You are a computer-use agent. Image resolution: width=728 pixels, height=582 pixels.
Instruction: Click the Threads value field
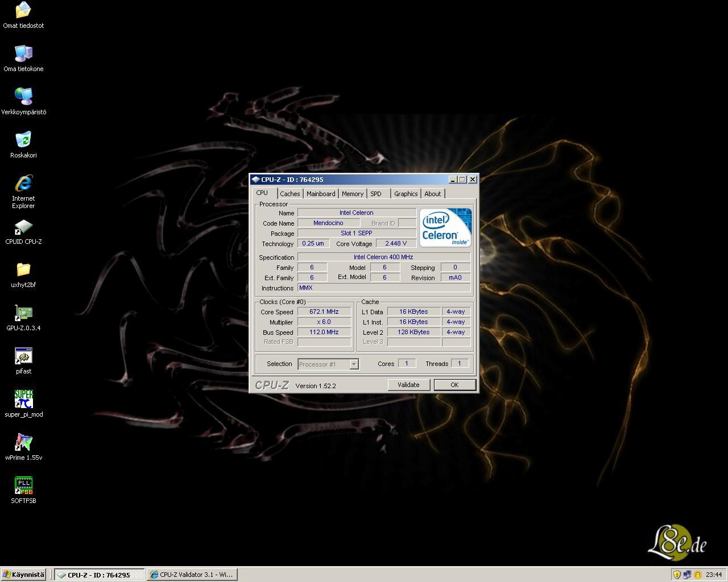point(460,363)
